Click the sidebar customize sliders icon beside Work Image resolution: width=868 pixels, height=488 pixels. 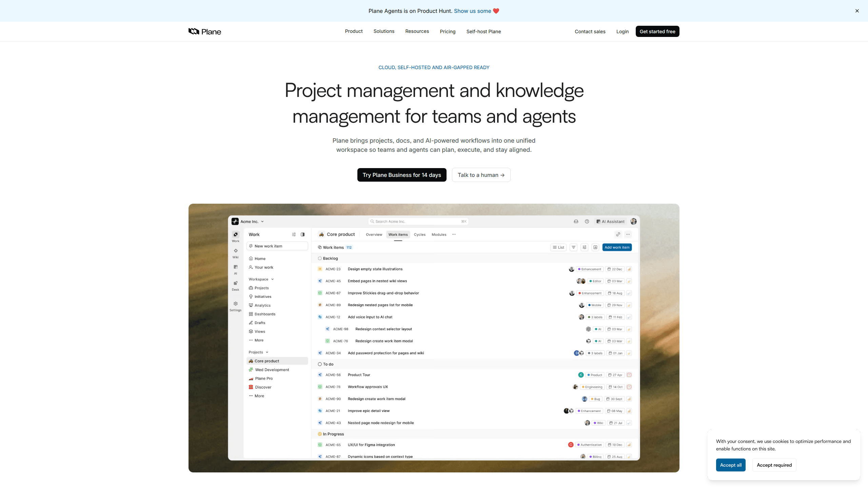point(294,235)
